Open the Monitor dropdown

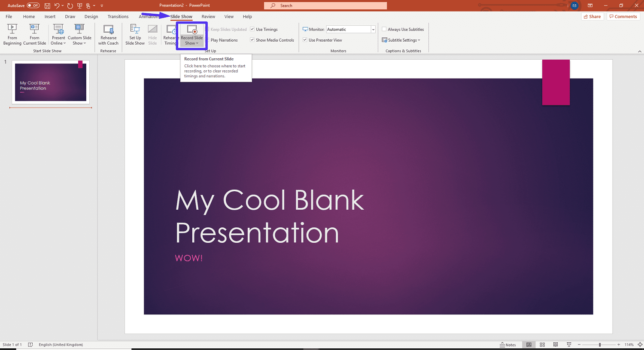(x=373, y=29)
